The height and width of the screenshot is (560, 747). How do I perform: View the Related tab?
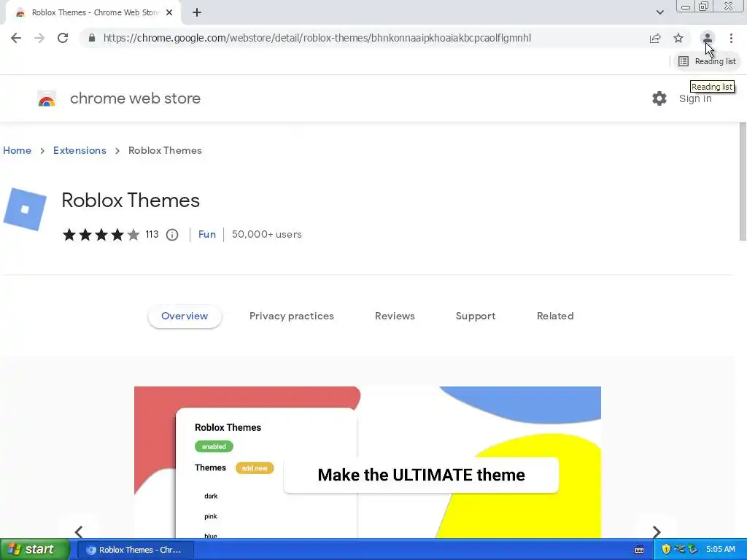555,316
